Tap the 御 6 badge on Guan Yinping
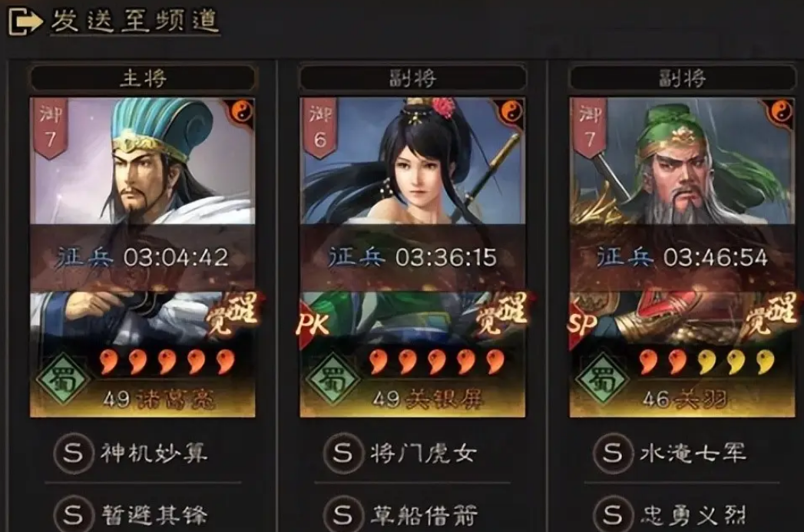The image size is (804, 532). 320,127
